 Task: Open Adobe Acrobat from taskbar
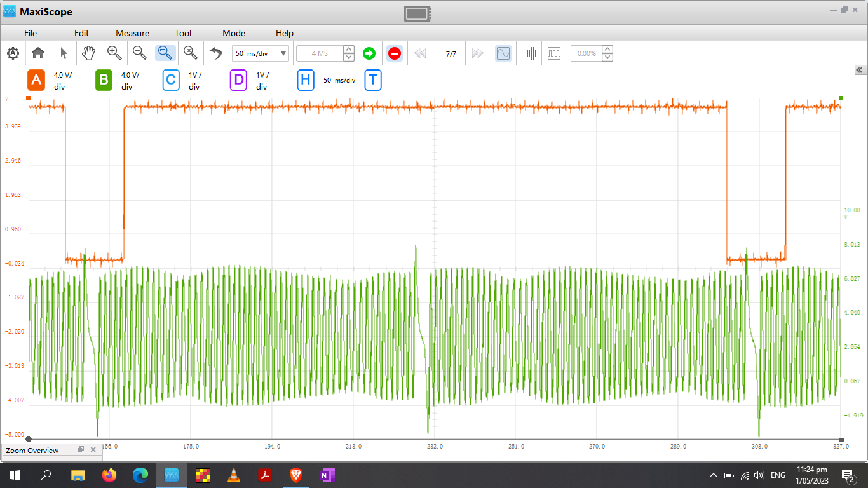pos(265,475)
